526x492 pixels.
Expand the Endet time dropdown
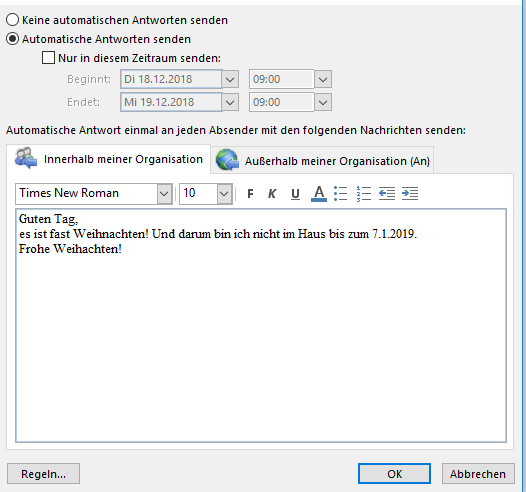(323, 102)
